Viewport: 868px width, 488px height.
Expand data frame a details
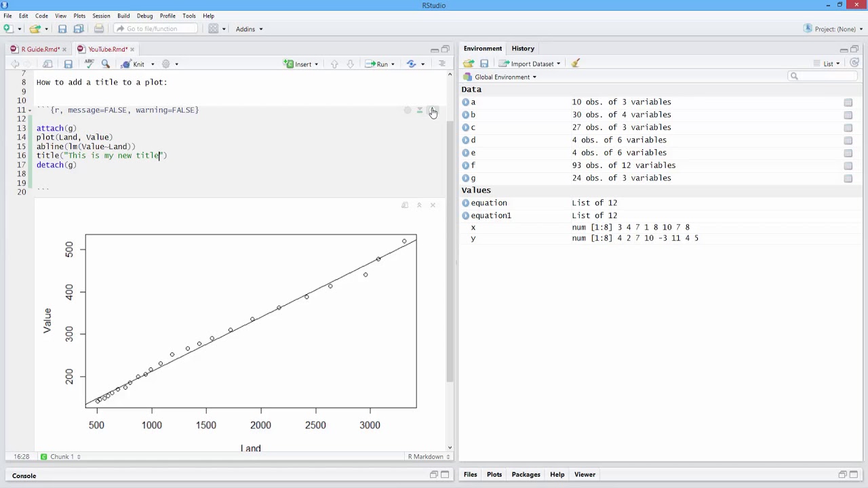click(466, 102)
